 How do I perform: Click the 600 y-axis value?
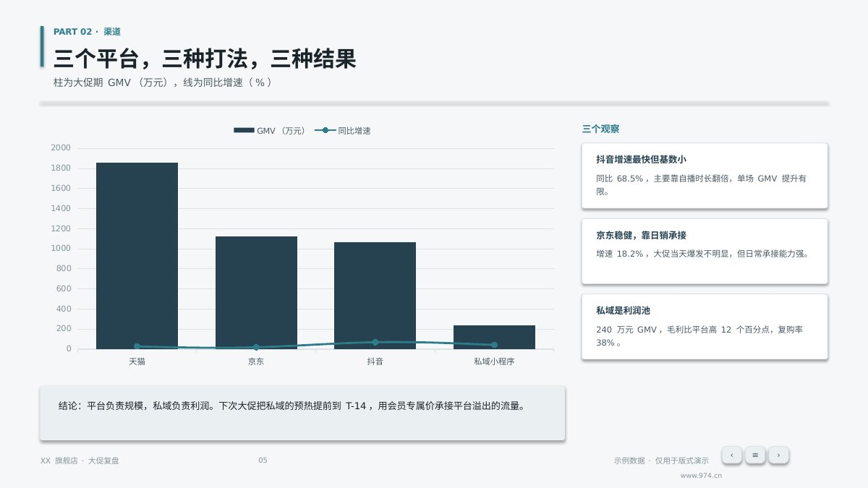click(64, 288)
